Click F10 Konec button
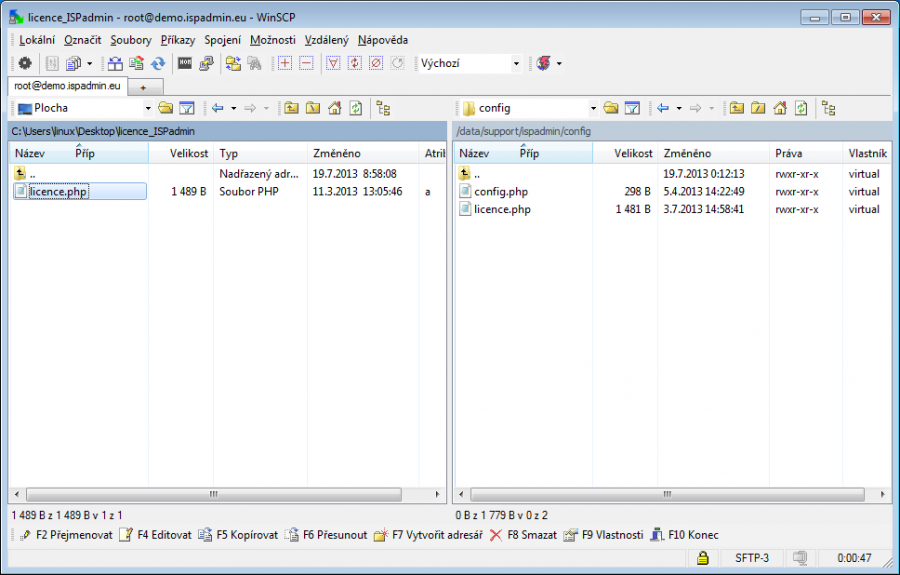Screen dimensions: 900x575 pyautogui.click(x=684, y=535)
